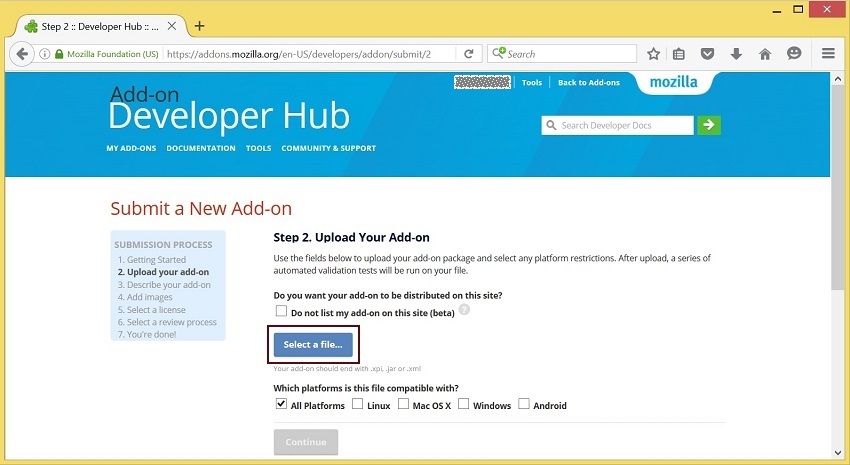Viewport: 850px width, 465px height.
Task: Bookmark this page with the star icon
Action: click(653, 54)
